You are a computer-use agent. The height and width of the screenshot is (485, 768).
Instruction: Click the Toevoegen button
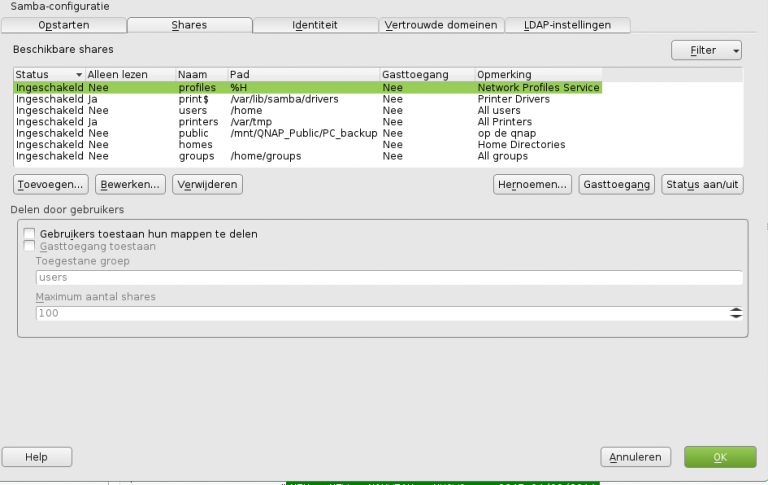click(x=51, y=185)
